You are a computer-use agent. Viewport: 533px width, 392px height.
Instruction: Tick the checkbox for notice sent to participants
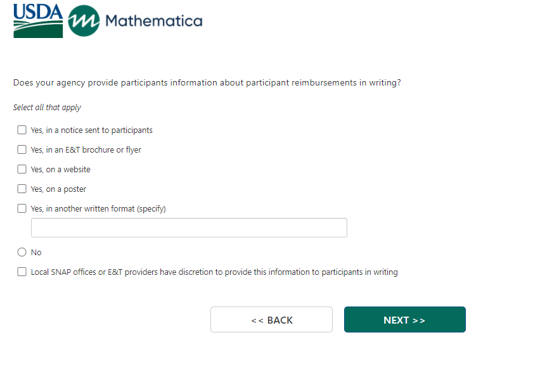click(22, 130)
